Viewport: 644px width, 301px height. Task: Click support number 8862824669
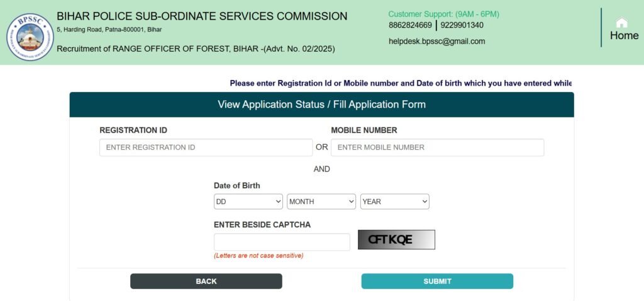coord(410,25)
